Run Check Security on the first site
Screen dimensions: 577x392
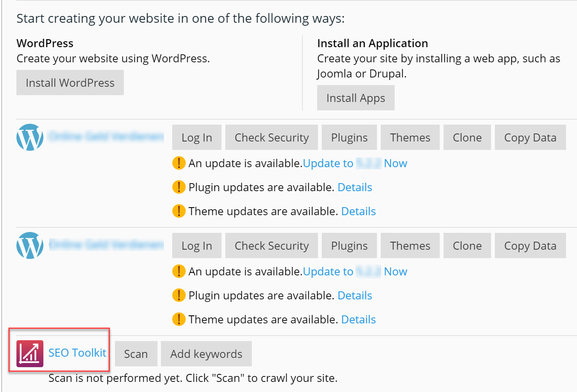tap(272, 138)
